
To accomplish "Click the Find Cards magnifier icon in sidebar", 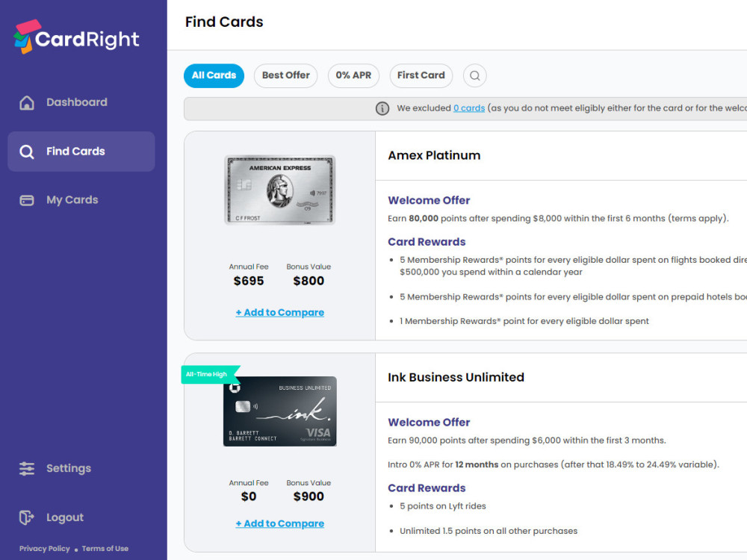I will point(27,152).
